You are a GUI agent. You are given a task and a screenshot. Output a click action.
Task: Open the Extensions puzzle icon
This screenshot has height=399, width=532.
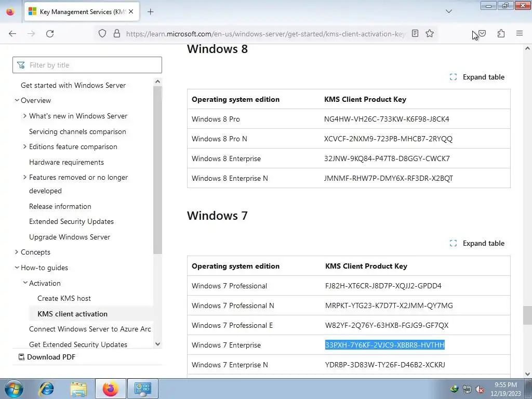coord(501,33)
